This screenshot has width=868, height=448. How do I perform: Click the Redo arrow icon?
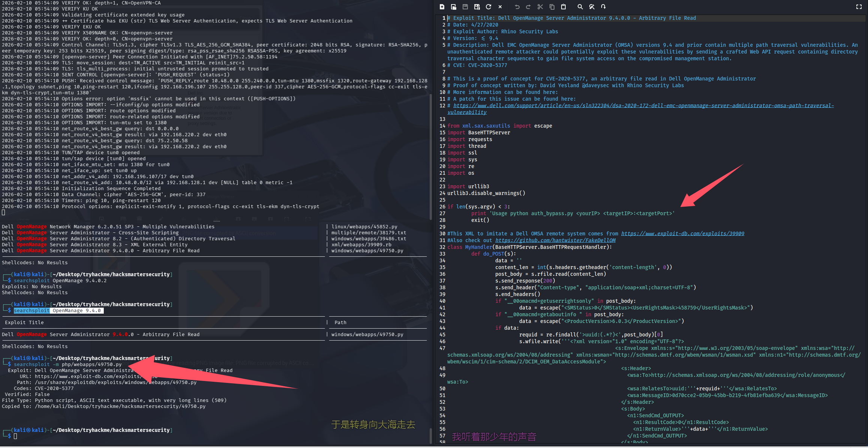528,7
